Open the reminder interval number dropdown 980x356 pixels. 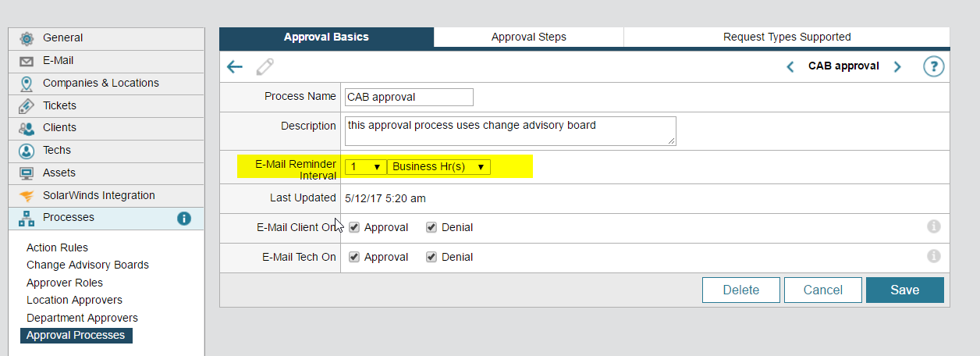tap(365, 166)
